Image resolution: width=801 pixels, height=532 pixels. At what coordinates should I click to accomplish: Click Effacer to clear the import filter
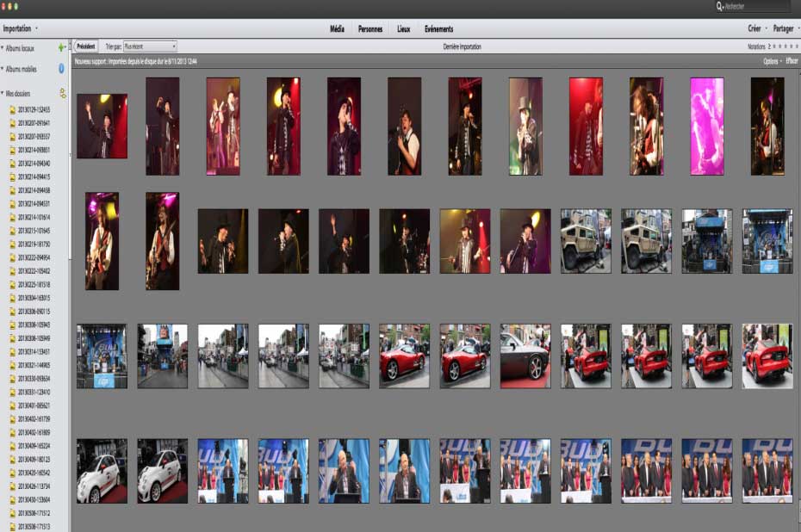pyautogui.click(x=792, y=61)
